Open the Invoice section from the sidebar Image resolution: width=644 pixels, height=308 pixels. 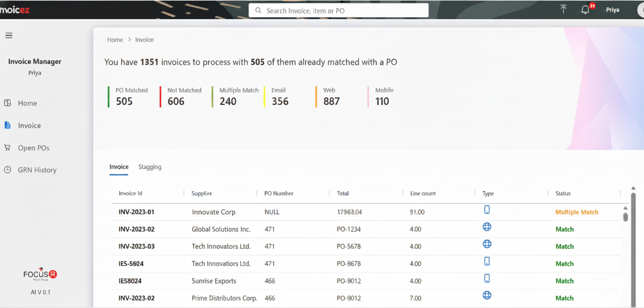(x=28, y=126)
